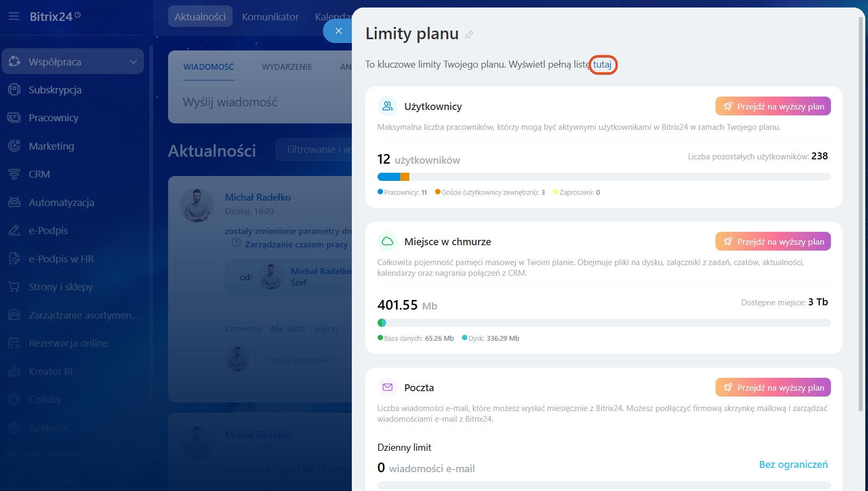Click the e-Podpis w HR document icon
The width and height of the screenshot is (868, 491).
[15, 259]
